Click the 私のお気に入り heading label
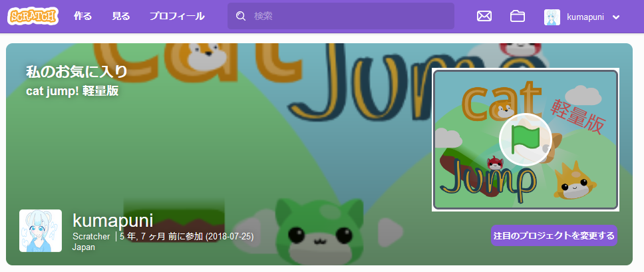Viewport: 644px width, 272px height. (x=76, y=72)
